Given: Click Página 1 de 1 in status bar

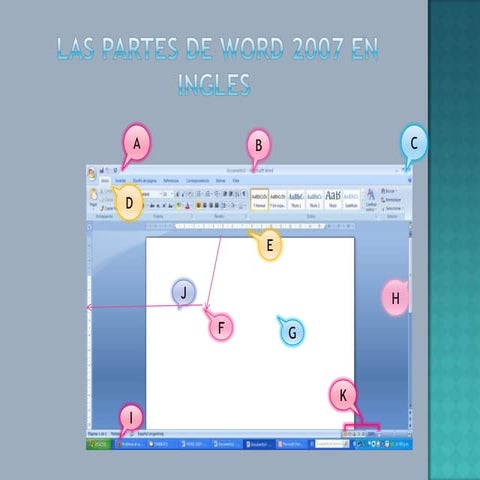Looking at the screenshot, I should point(97,434).
